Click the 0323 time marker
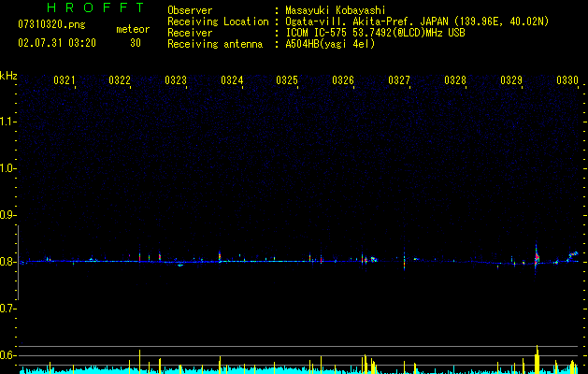 click(x=176, y=80)
